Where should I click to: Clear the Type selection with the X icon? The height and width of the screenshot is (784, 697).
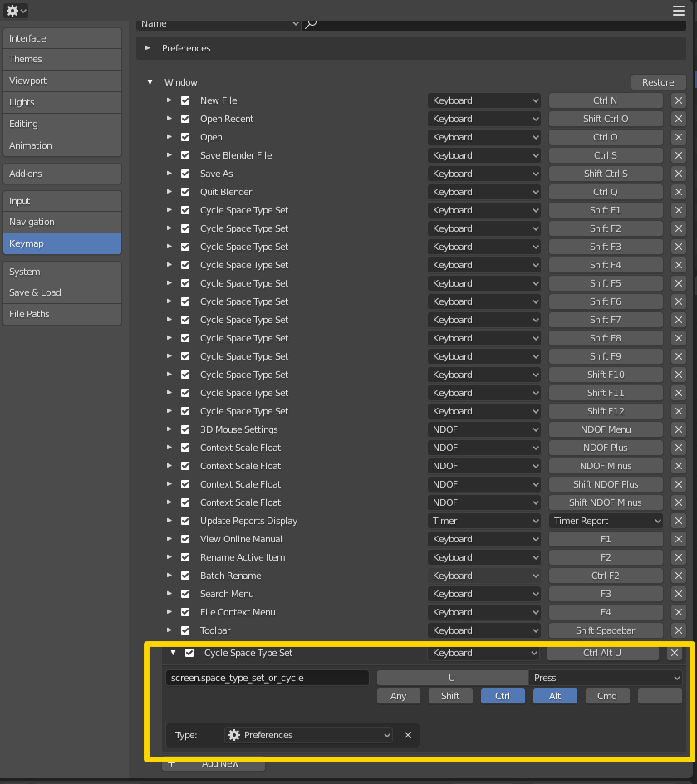click(x=406, y=735)
